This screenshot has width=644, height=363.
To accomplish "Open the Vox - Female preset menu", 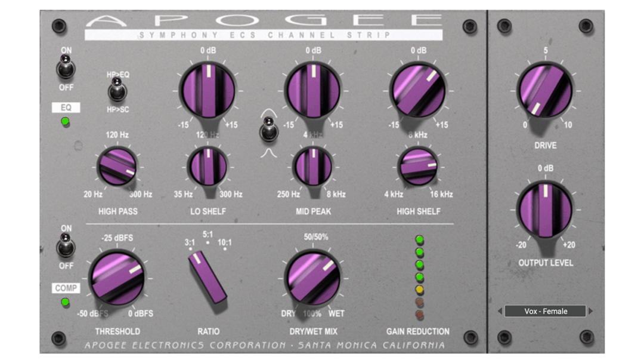I will click(x=545, y=311).
